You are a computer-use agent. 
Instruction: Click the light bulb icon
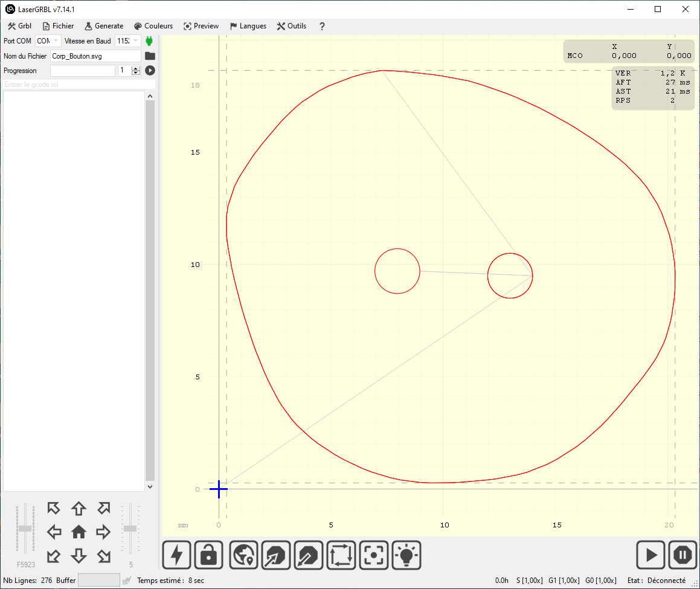tap(406, 555)
